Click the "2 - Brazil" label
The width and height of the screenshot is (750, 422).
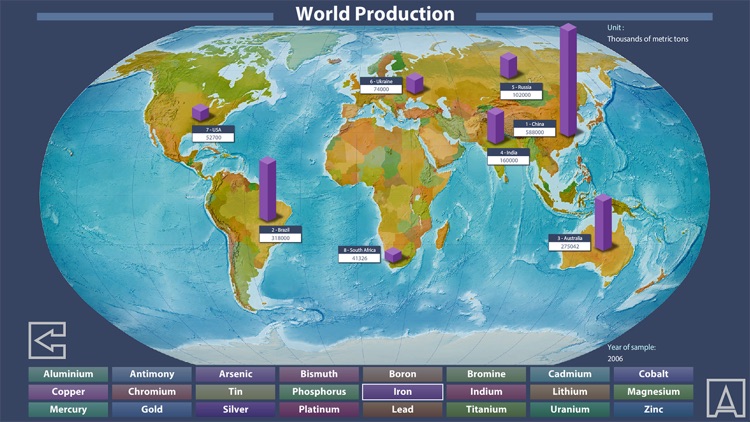[280, 230]
